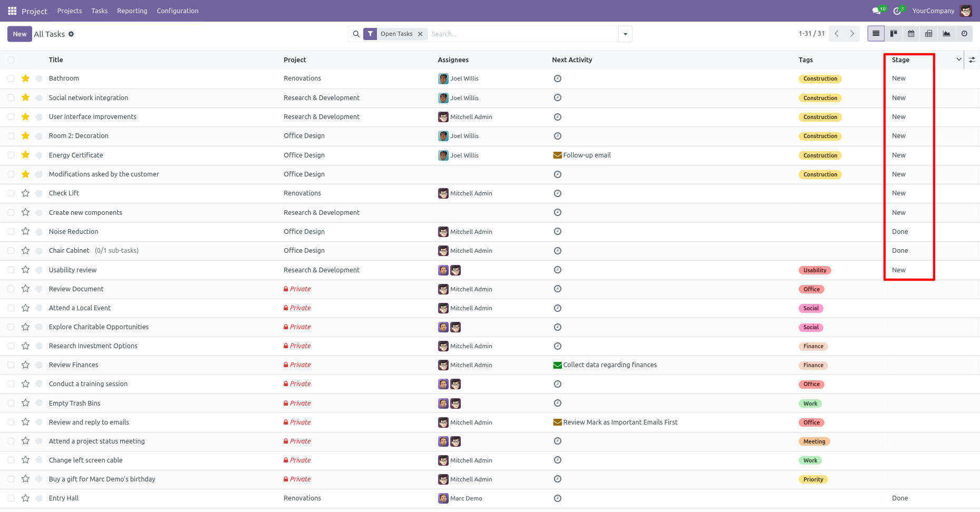Image resolution: width=980 pixels, height=512 pixels.
Task: Open the Configuration menu
Action: tap(178, 11)
